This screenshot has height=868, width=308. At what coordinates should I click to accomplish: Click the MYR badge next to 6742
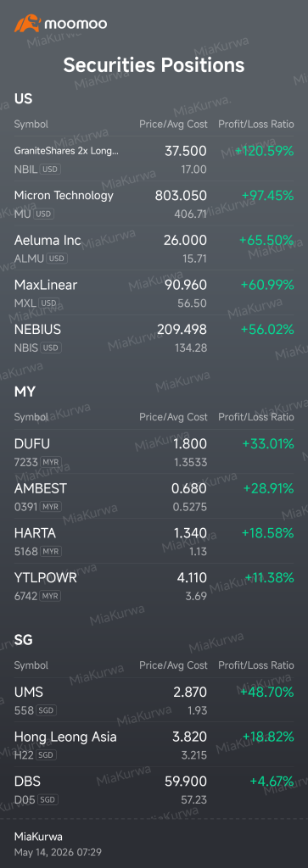click(51, 596)
